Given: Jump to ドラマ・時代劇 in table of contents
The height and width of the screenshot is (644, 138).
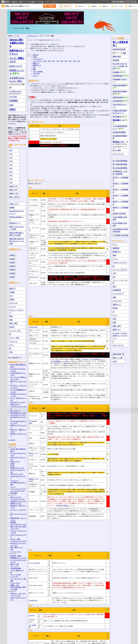Looking at the screenshot, I should pos(38,71).
